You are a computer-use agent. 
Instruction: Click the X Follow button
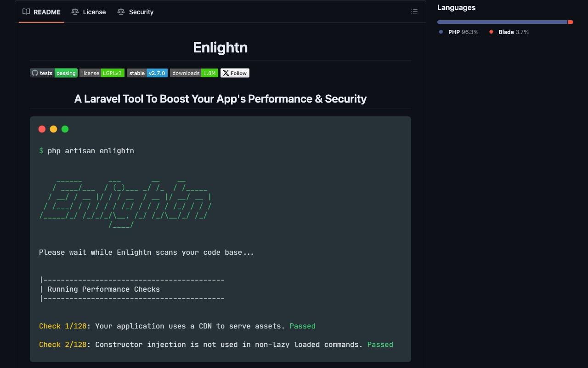tap(235, 73)
